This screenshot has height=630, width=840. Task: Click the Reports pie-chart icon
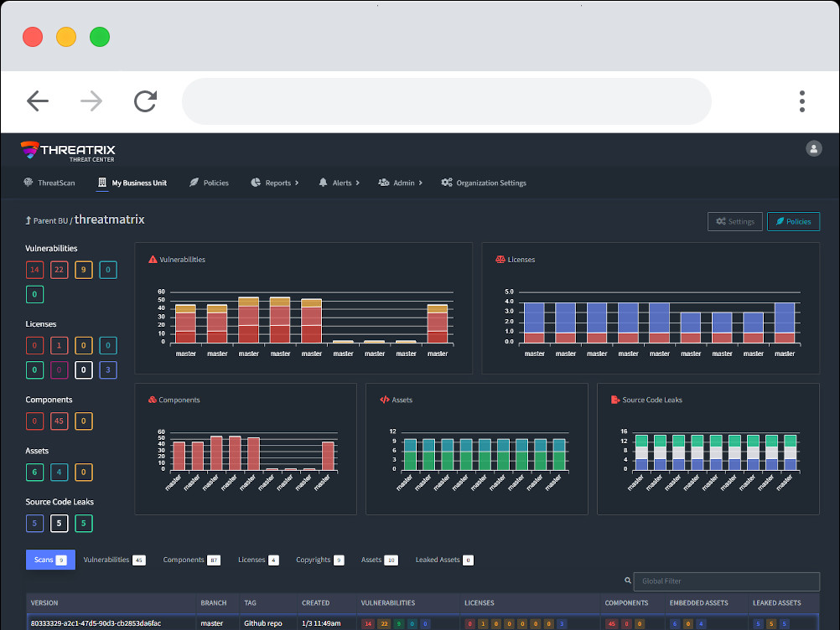(x=254, y=183)
